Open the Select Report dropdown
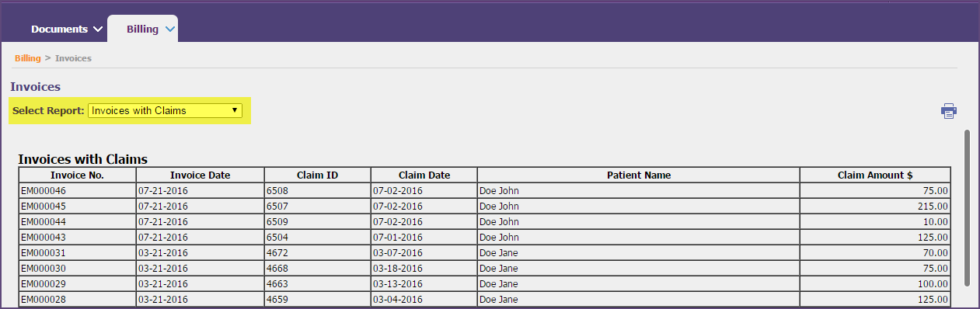980x309 pixels. point(165,110)
